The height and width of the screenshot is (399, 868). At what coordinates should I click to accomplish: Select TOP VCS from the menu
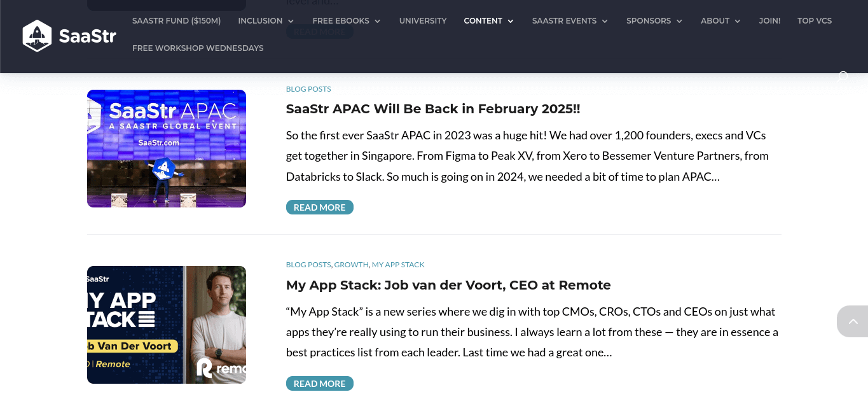tap(815, 20)
